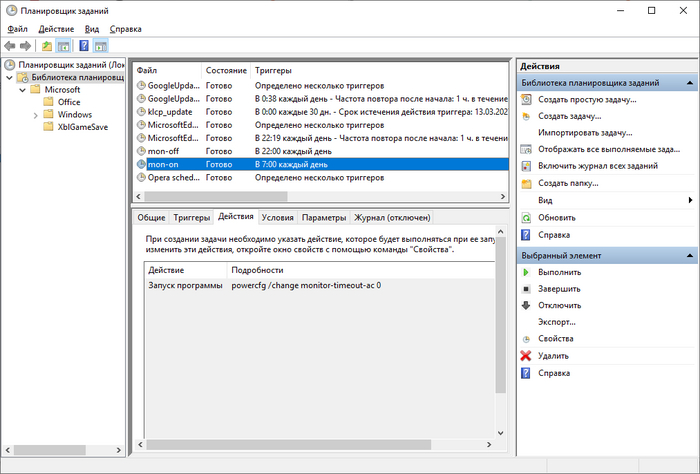Click the green Выполнить play icon
700x474 pixels.
[x=526, y=272]
